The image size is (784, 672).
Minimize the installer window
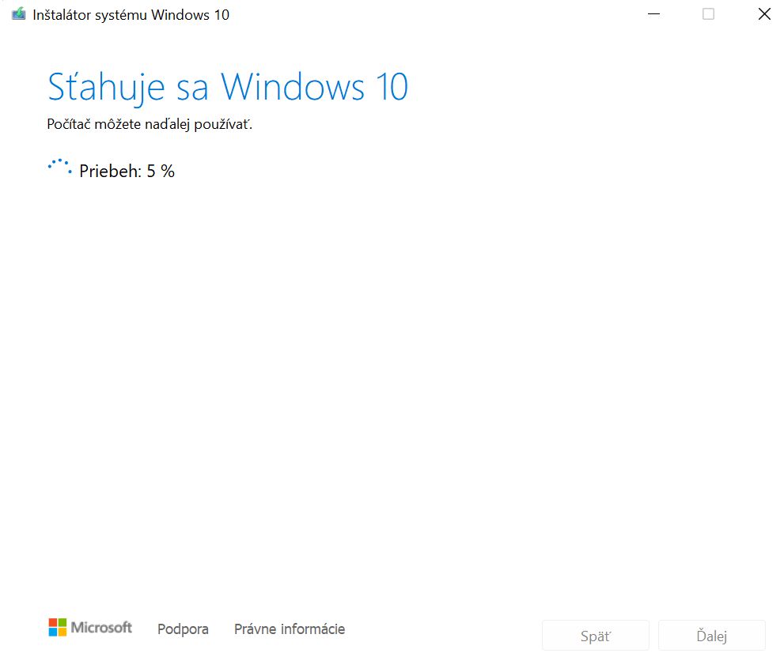point(653,14)
